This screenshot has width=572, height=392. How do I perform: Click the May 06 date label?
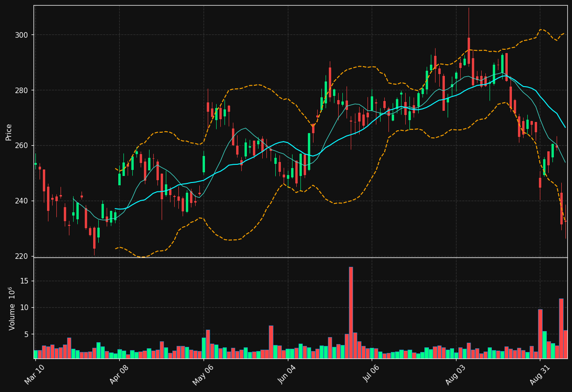pyautogui.click(x=203, y=374)
